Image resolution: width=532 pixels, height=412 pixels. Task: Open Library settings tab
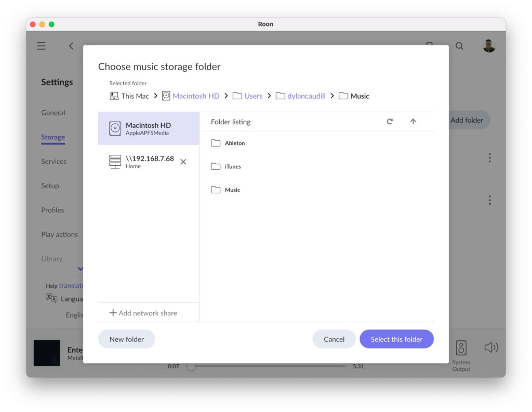52,259
